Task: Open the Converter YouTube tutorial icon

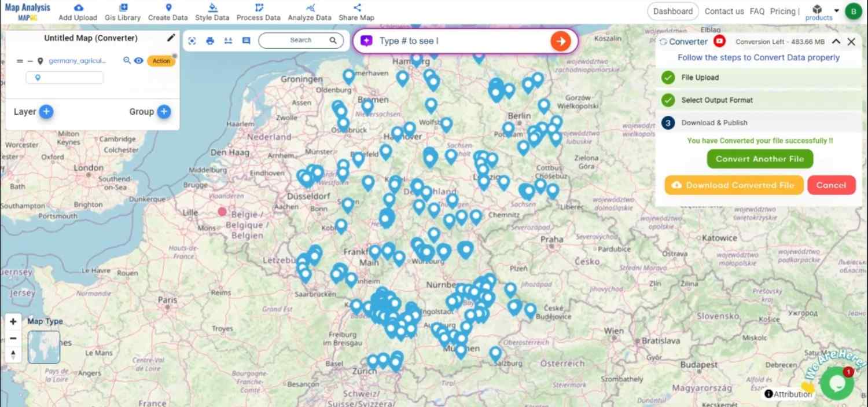Action: (719, 41)
